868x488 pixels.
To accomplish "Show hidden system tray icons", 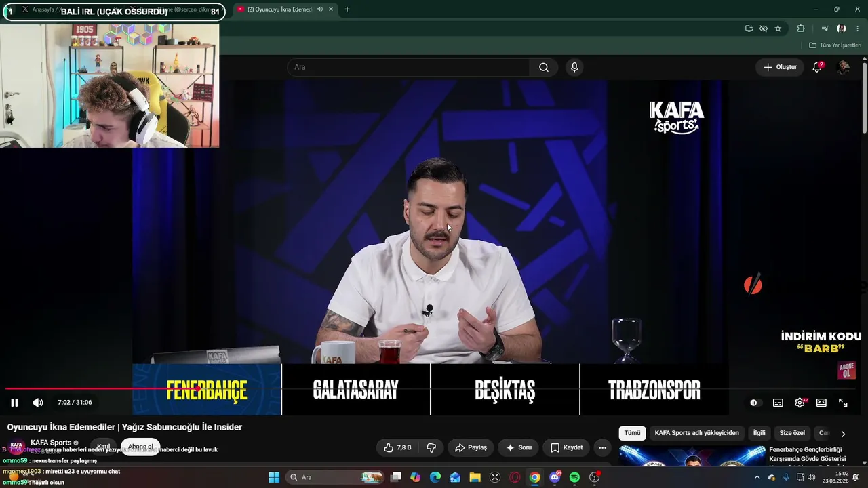I will 757,477.
